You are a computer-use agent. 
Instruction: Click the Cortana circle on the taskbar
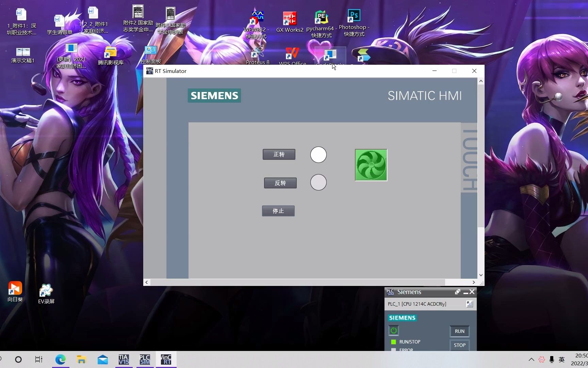click(18, 359)
